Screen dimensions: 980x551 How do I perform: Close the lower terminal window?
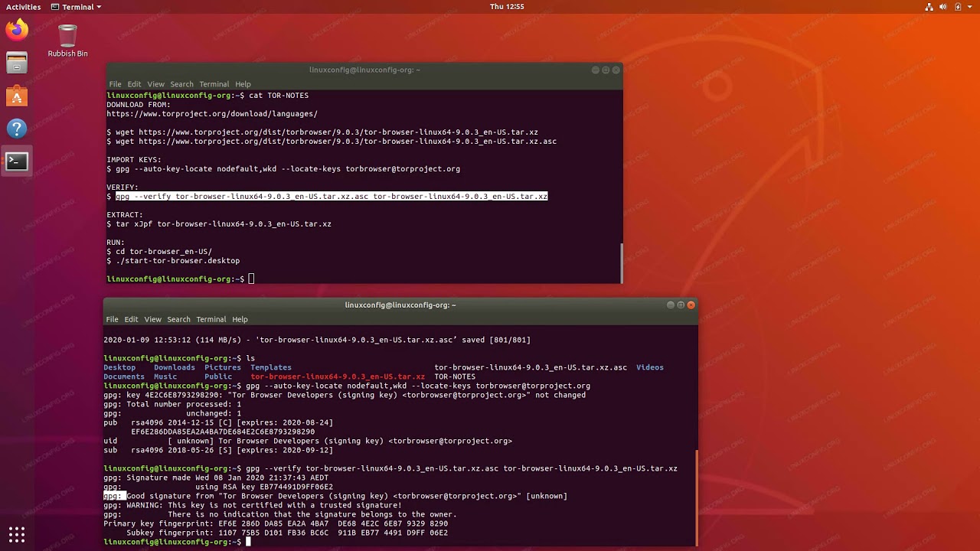coord(691,305)
